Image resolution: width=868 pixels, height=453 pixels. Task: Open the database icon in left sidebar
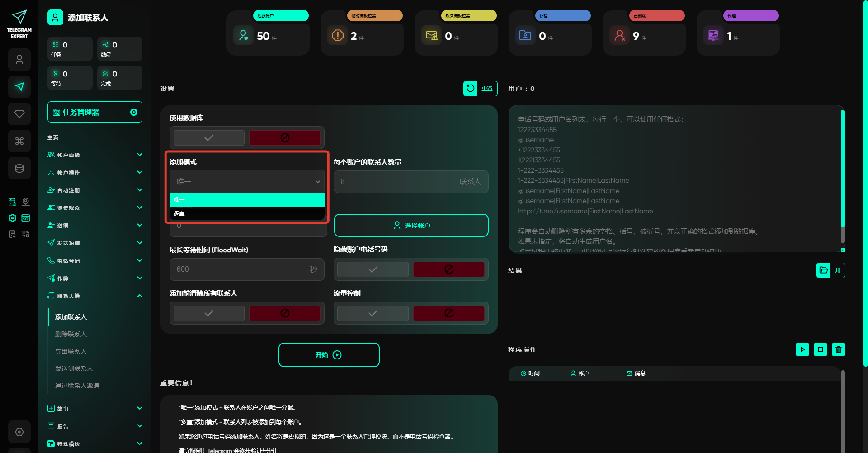[x=19, y=168]
